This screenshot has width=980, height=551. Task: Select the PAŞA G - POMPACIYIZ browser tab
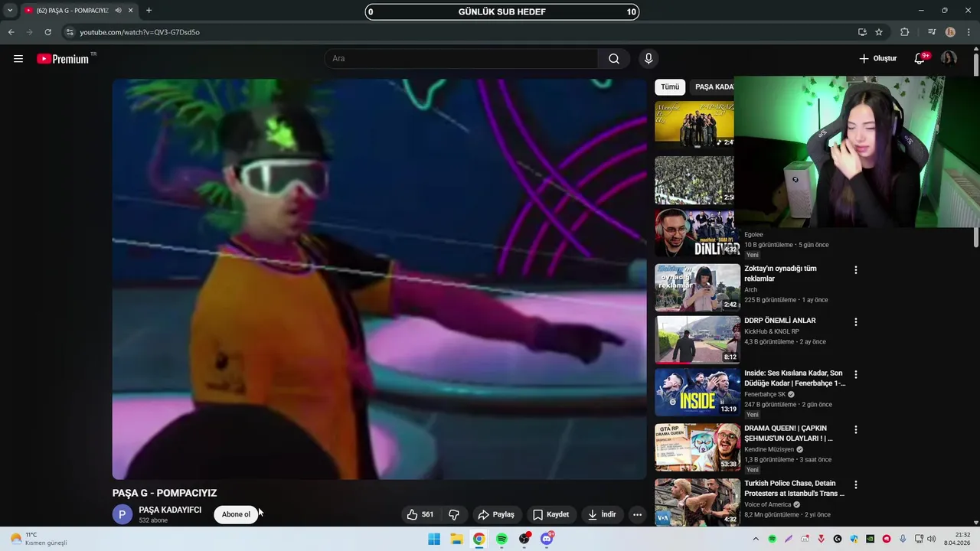[79, 11]
